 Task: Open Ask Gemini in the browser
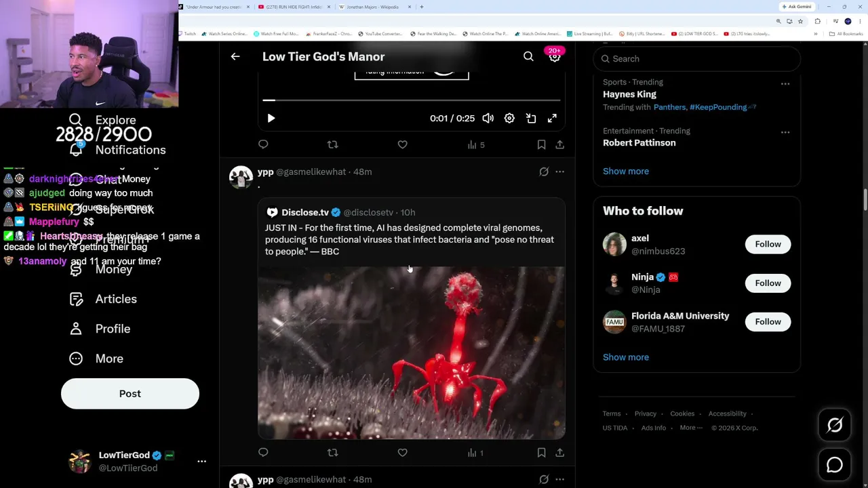click(x=797, y=7)
